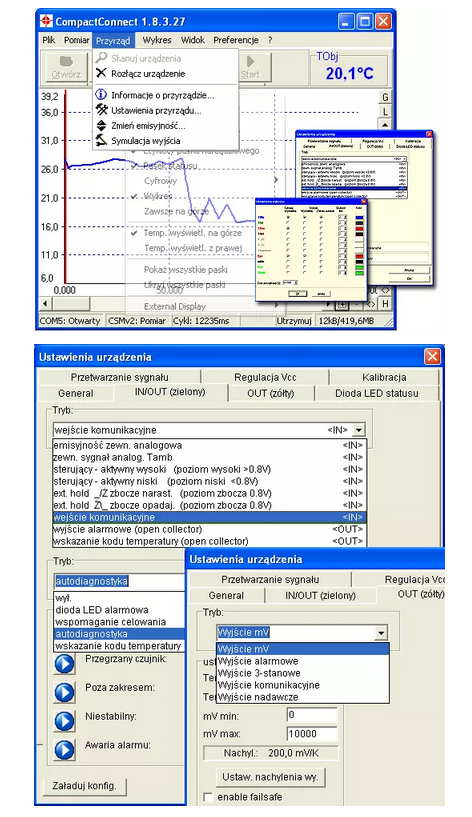Viewport: 472px width, 817px height.
Task: Click the mV min input field
Action: click(312, 715)
